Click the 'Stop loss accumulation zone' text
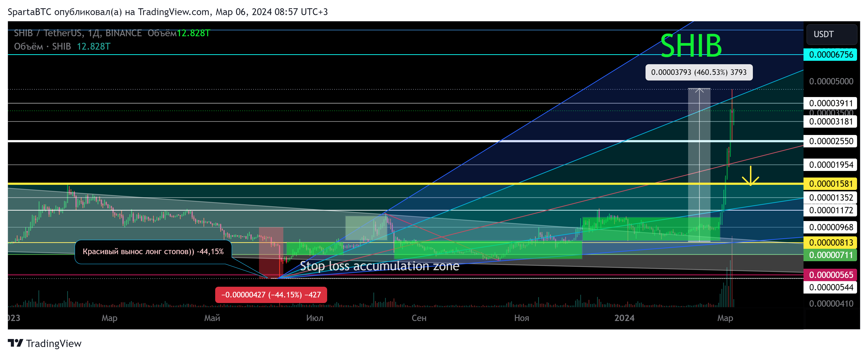The image size is (868, 357). point(379,266)
